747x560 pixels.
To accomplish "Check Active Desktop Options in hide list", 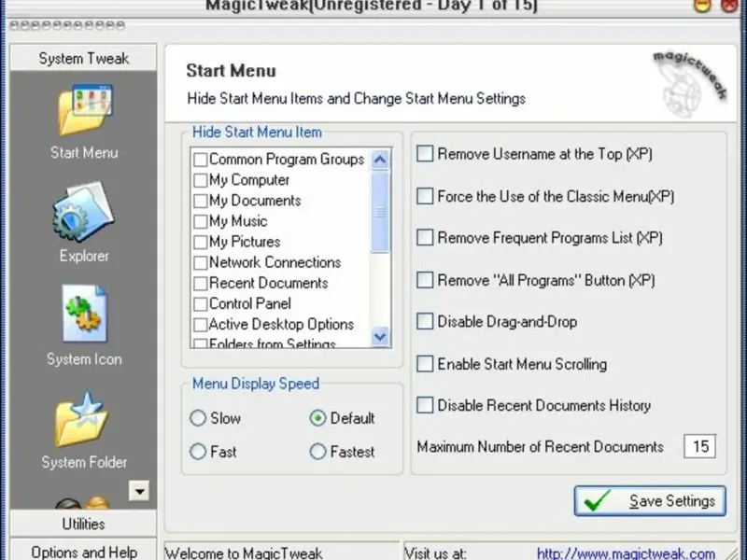I will pos(201,324).
